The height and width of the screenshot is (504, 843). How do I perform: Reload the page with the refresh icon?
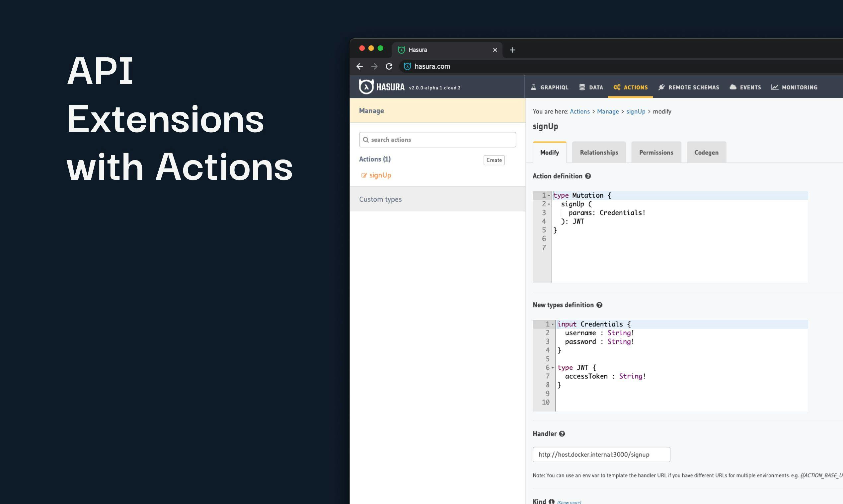click(x=389, y=67)
